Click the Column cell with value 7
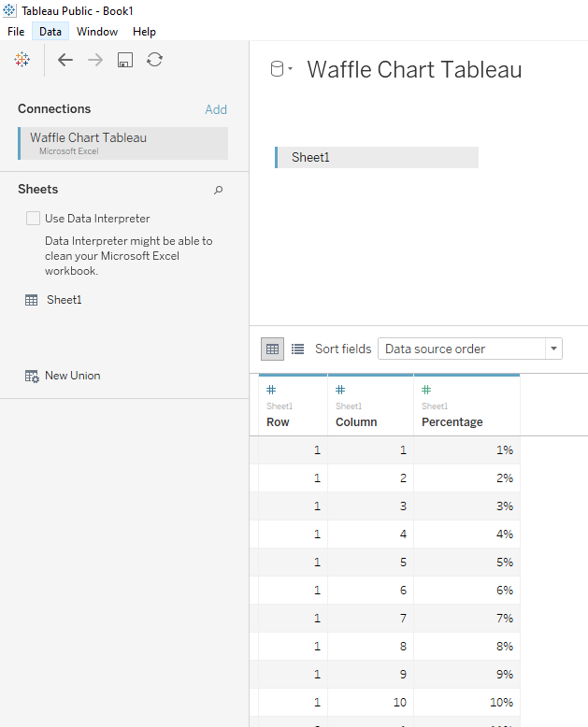 370,619
